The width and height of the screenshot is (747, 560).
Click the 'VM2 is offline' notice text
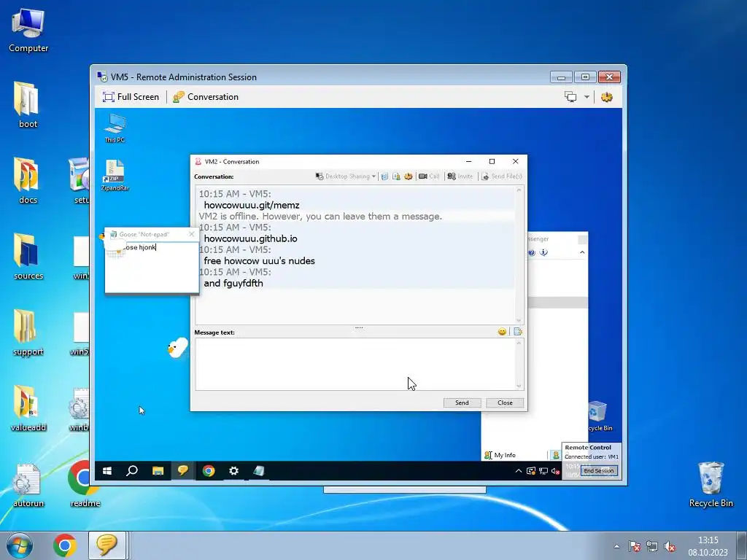click(x=320, y=216)
